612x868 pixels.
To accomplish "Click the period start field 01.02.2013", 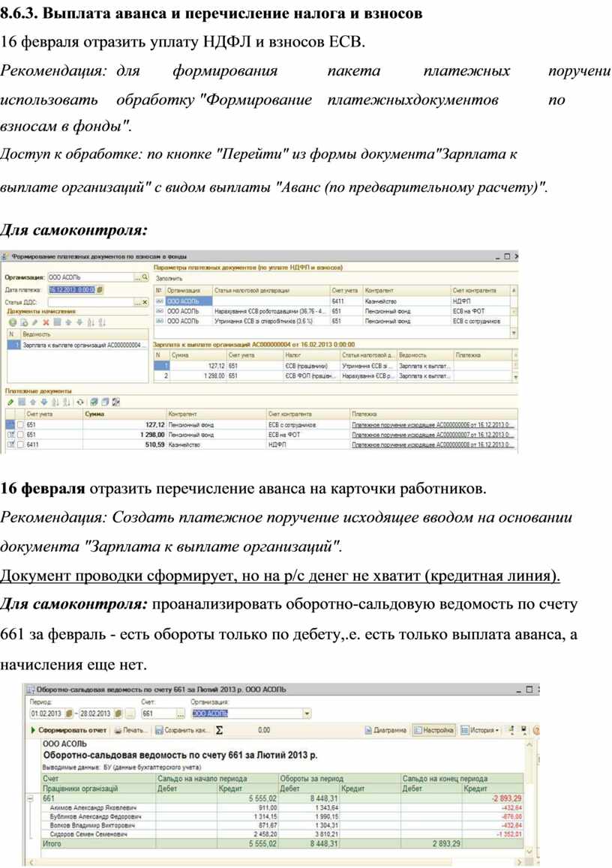I will click(48, 714).
